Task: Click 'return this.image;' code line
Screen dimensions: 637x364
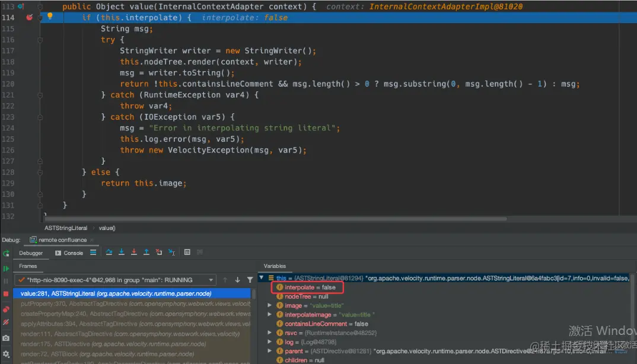Action: (x=144, y=183)
